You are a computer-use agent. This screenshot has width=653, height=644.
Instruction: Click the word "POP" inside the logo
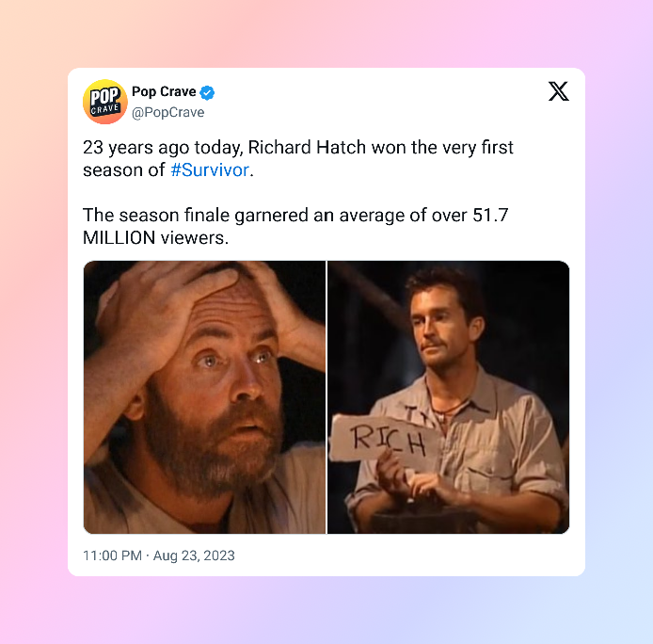[105, 96]
